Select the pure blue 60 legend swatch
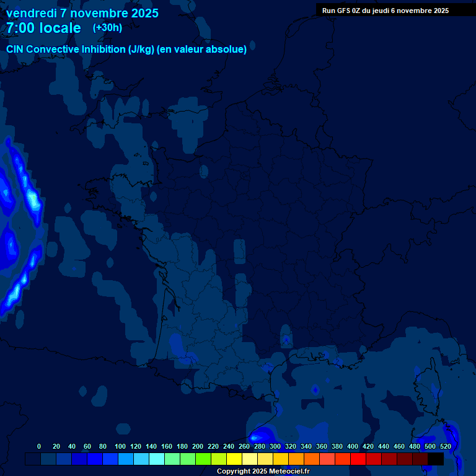476x476 pixels. pyautogui.click(x=95, y=459)
